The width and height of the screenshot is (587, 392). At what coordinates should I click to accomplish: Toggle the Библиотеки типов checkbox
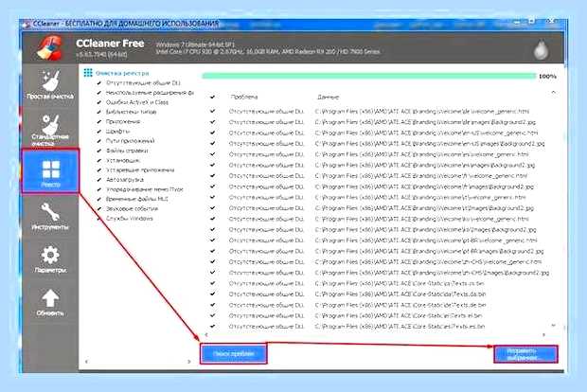[x=99, y=112]
